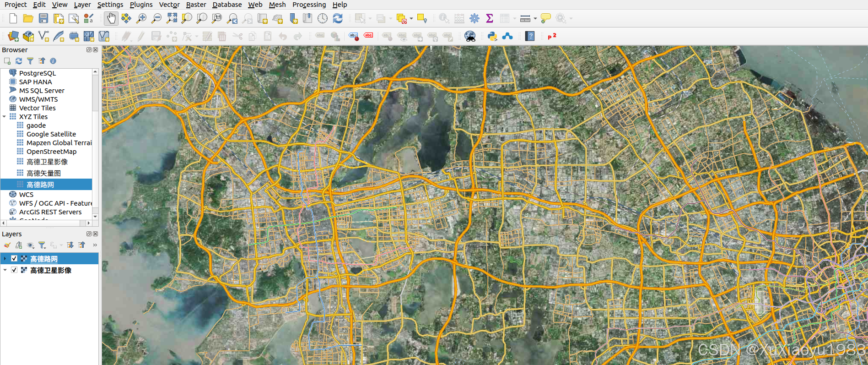Open deselect features dropdown arrow
This screenshot has height=365, width=868.
(411, 18)
